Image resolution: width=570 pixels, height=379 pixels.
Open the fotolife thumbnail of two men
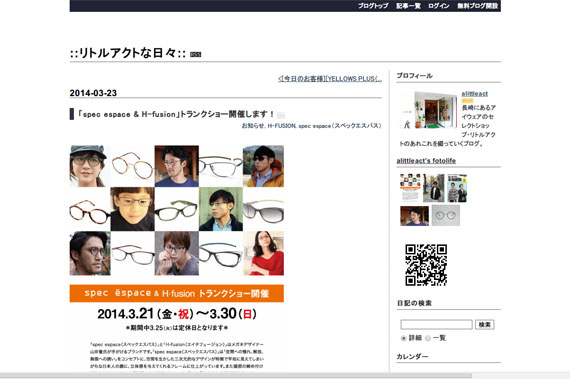click(x=457, y=188)
